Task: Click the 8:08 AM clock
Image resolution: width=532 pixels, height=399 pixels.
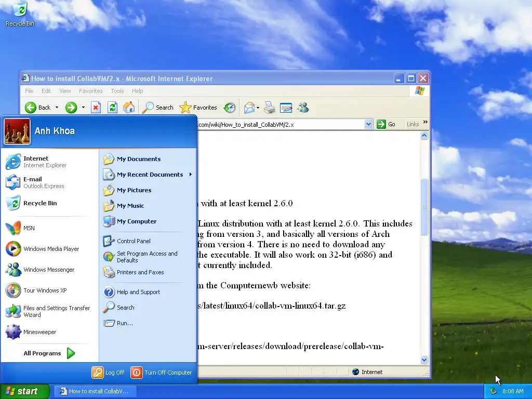Action: click(x=513, y=391)
